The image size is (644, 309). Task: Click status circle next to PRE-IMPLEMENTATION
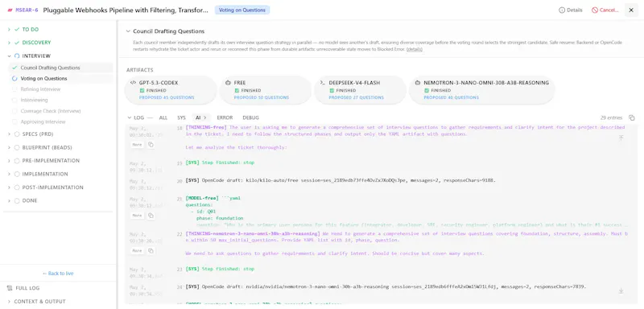click(x=17, y=161)
